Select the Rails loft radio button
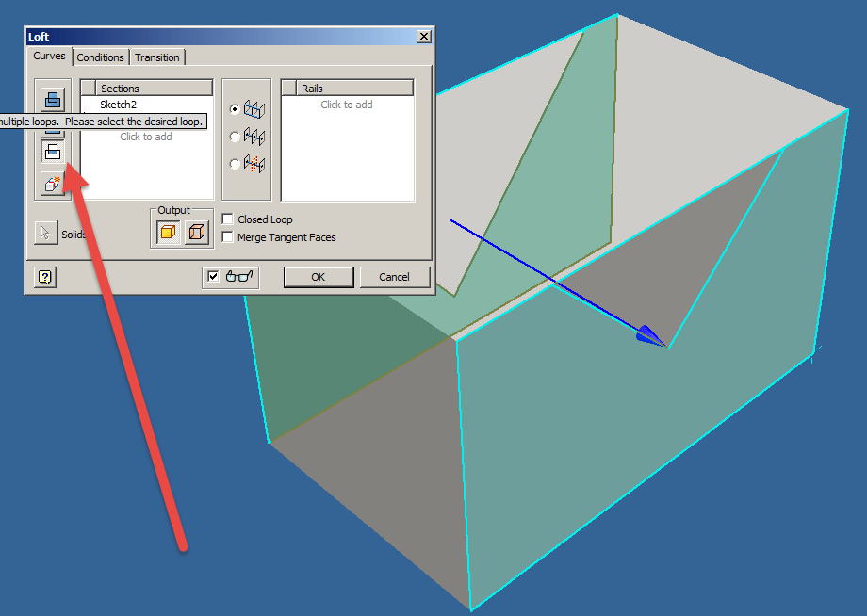The height and width of the screenshot is (616, 867). [x=233, y=107]
